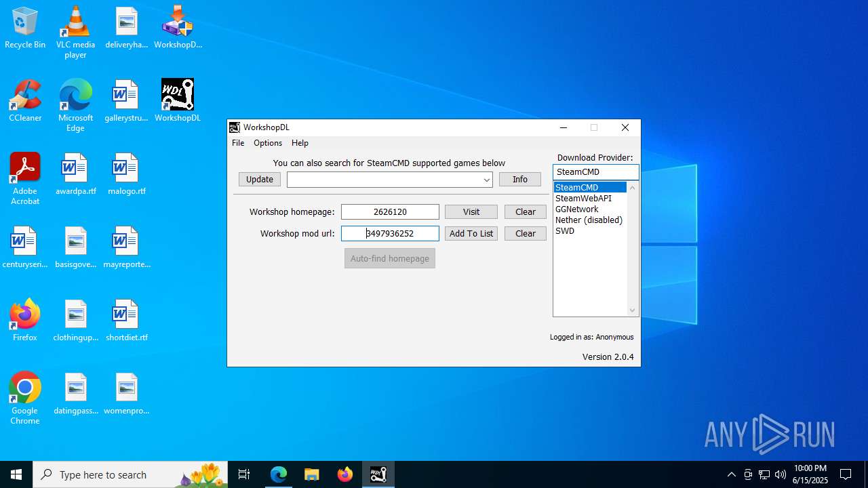Select malogo.rtf document icon
The width and height of the screenshot is (868, 488).
coord(126,175)
